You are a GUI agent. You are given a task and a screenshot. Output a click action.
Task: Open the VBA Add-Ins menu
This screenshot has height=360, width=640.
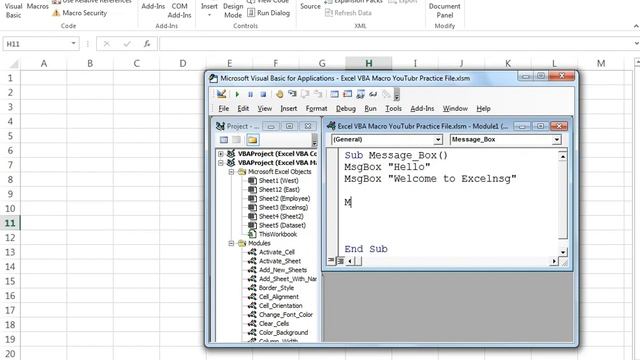pos(422,109)
